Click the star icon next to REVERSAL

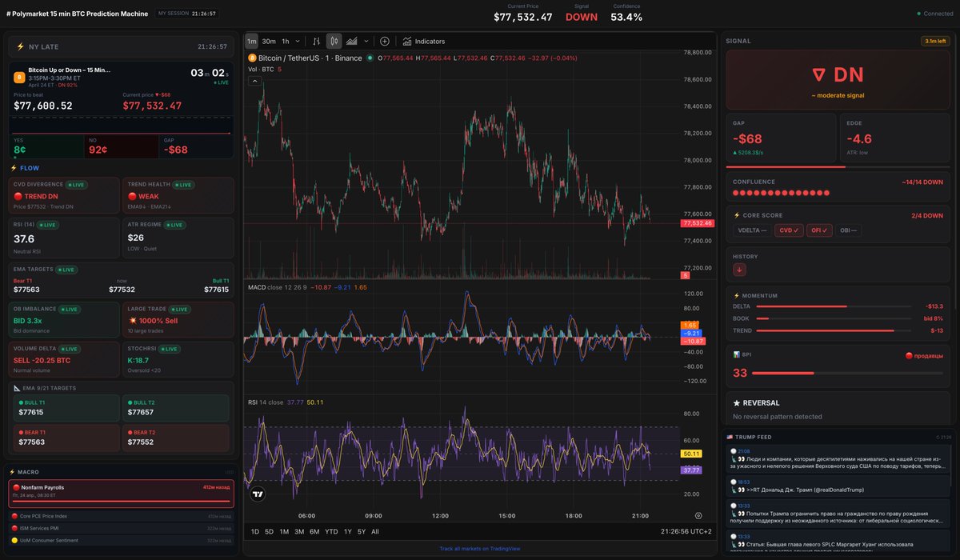(x=737, y=402)
